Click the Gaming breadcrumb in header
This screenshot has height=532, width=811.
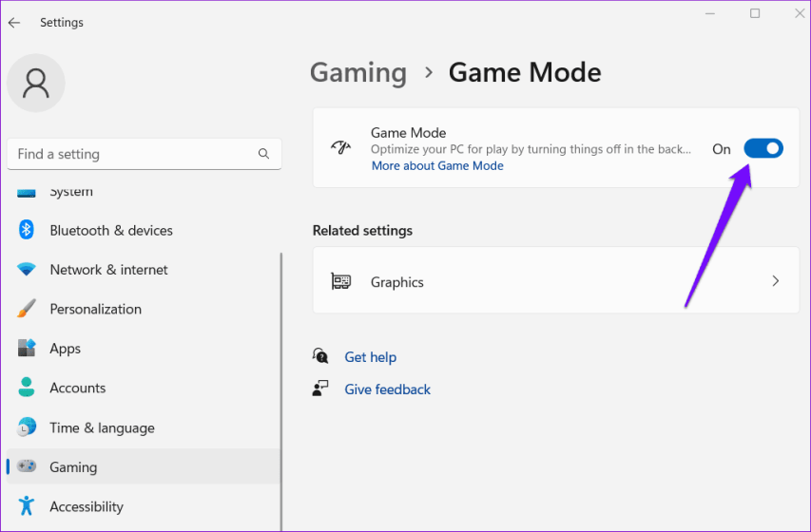point(357,72)
